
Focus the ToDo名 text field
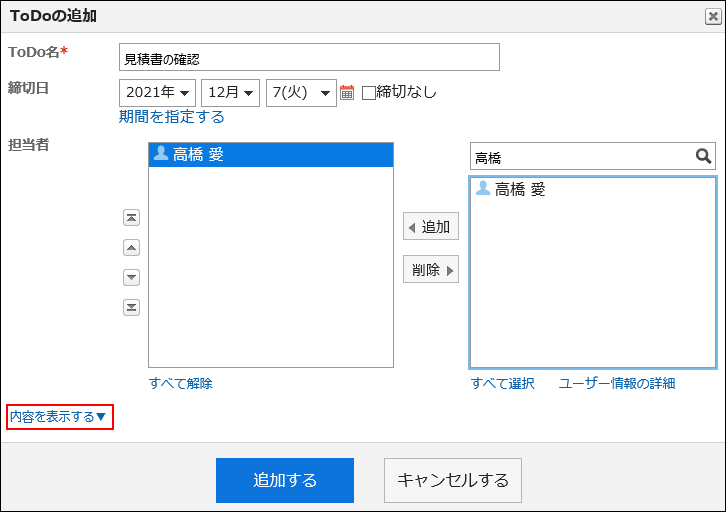309,57
